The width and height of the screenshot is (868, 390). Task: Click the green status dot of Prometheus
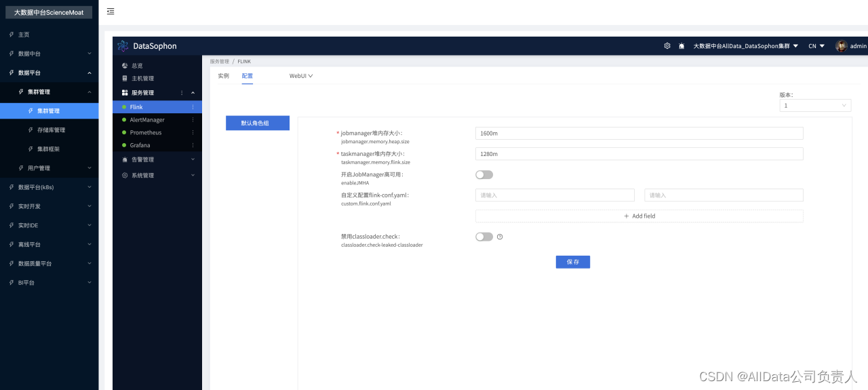tap(124, 133)
